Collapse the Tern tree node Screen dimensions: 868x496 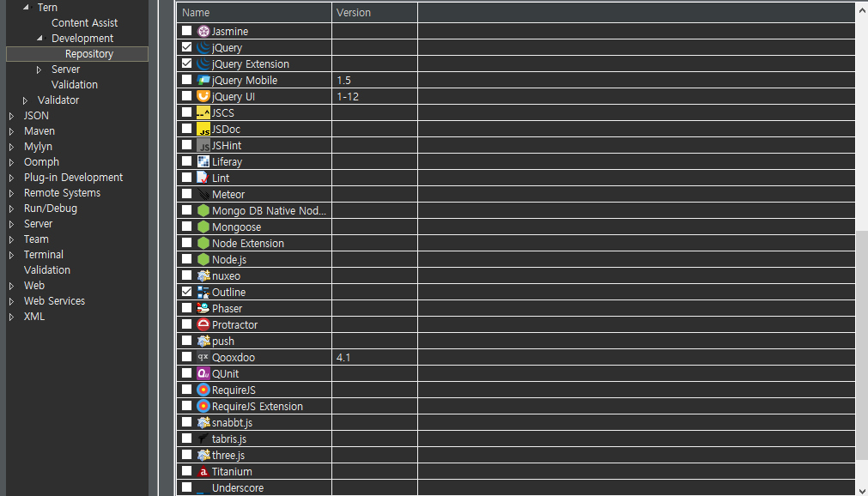[26, 7]
